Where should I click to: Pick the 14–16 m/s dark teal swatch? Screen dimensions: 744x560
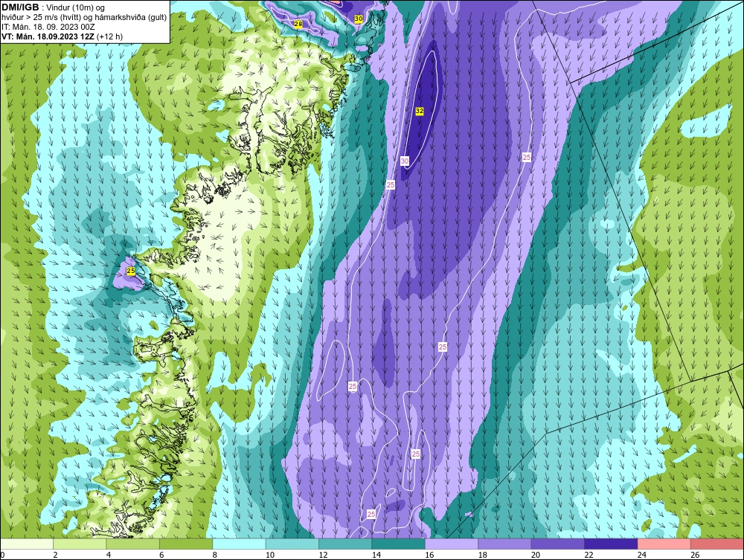[x=399, y=544]
